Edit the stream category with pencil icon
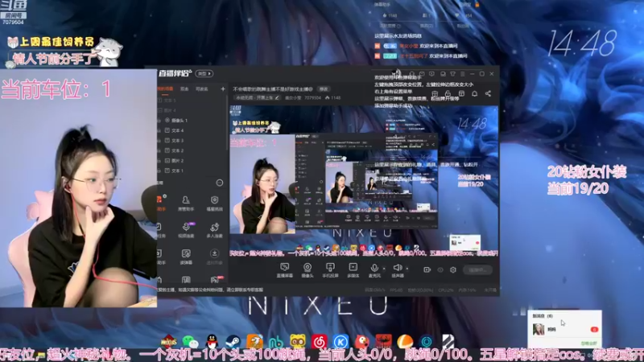 pos(277,97)
